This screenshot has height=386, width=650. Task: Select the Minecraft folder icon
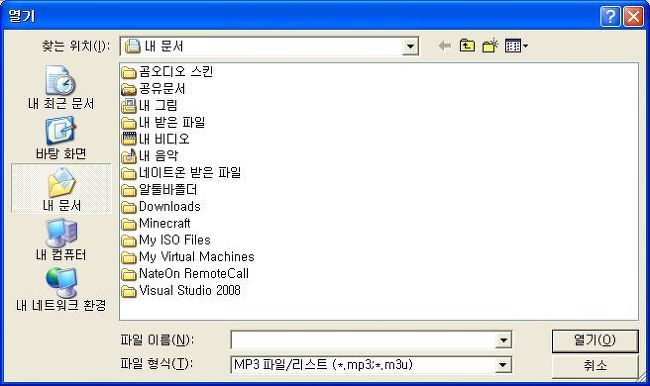pos(129,224)
